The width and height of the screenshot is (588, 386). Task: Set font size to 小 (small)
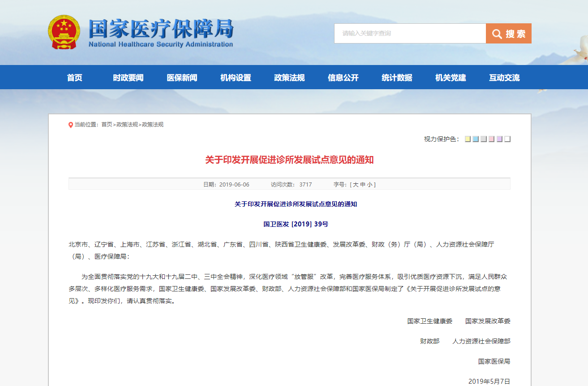tap(369, 185)
